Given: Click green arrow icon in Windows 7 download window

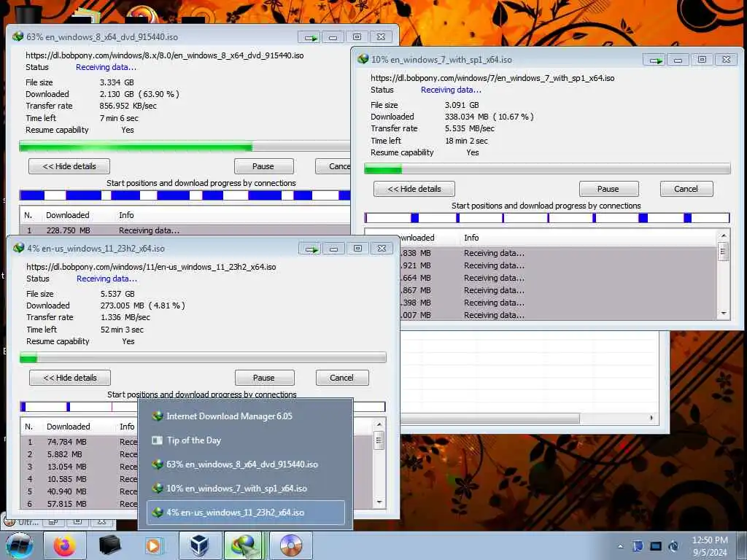Looking at the screenshot, I should point(655,60).
